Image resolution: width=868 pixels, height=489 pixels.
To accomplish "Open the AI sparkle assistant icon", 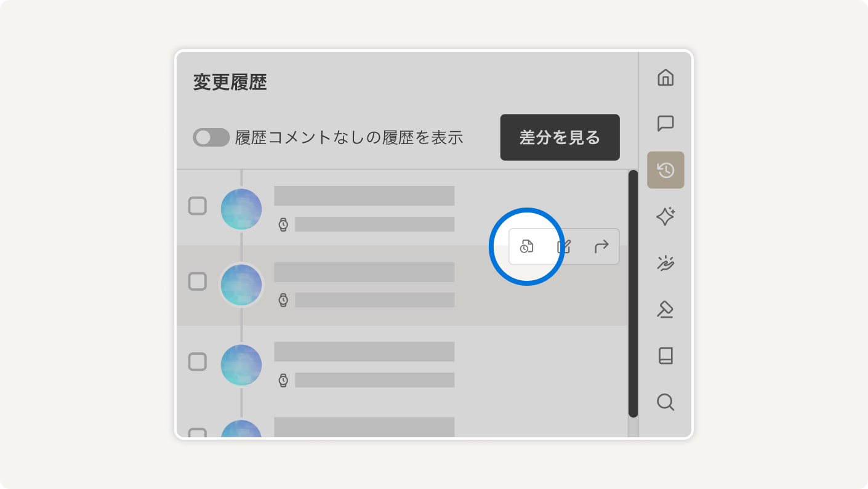I will 665,216.
